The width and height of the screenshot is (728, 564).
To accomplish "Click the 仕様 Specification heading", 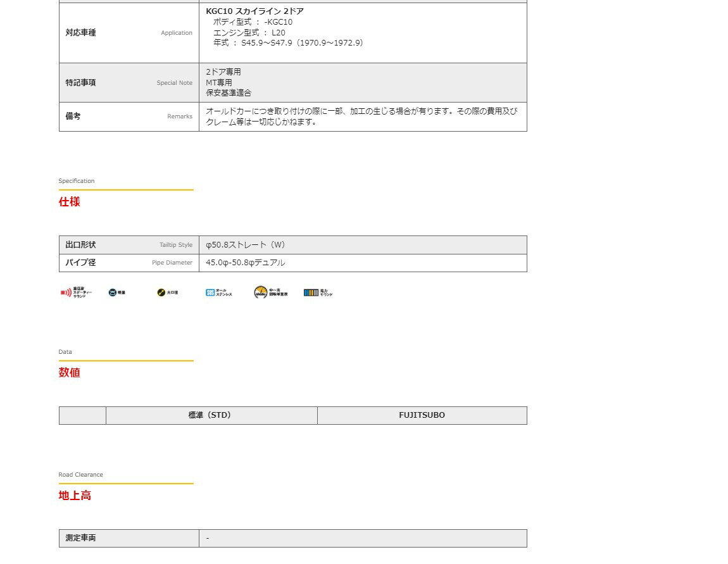I will pos(69,201).
